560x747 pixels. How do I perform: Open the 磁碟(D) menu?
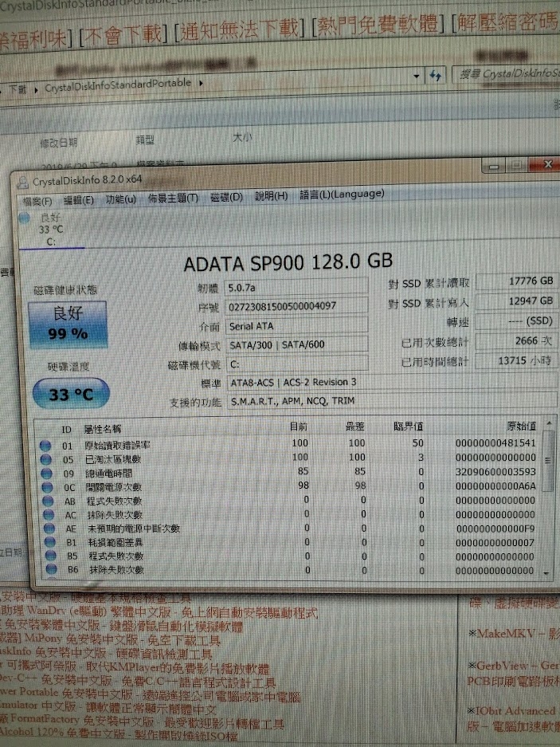click(x=226, y=197)
